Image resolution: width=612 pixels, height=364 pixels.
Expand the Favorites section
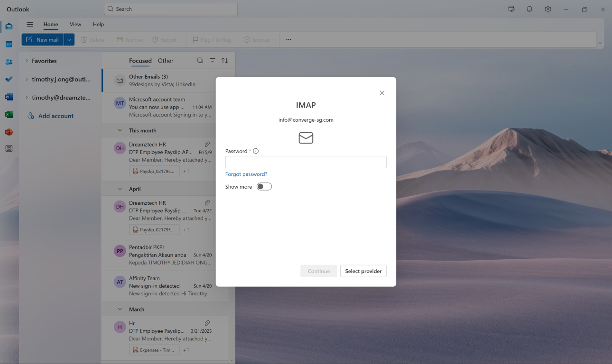tap(27, 61)
